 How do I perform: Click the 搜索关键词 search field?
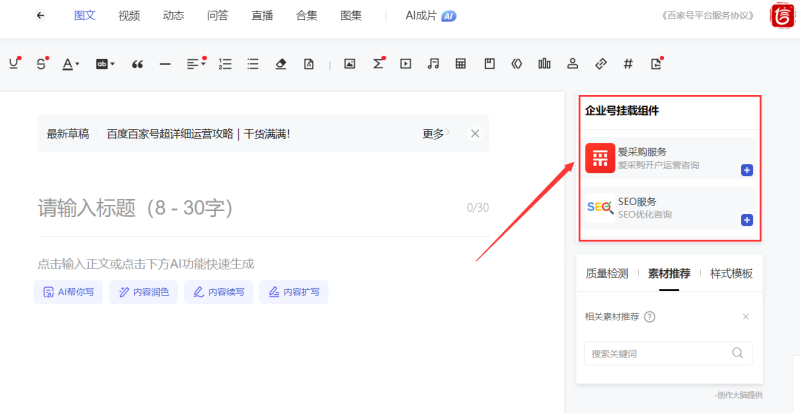click(658, 353)
